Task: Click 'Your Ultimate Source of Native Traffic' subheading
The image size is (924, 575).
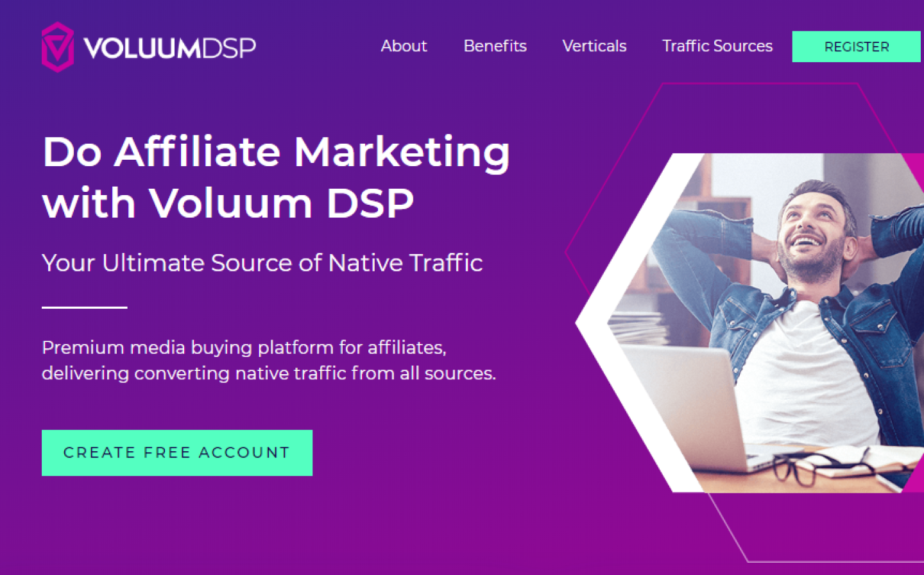Action: pyautogui.click(x=262, y=263)
